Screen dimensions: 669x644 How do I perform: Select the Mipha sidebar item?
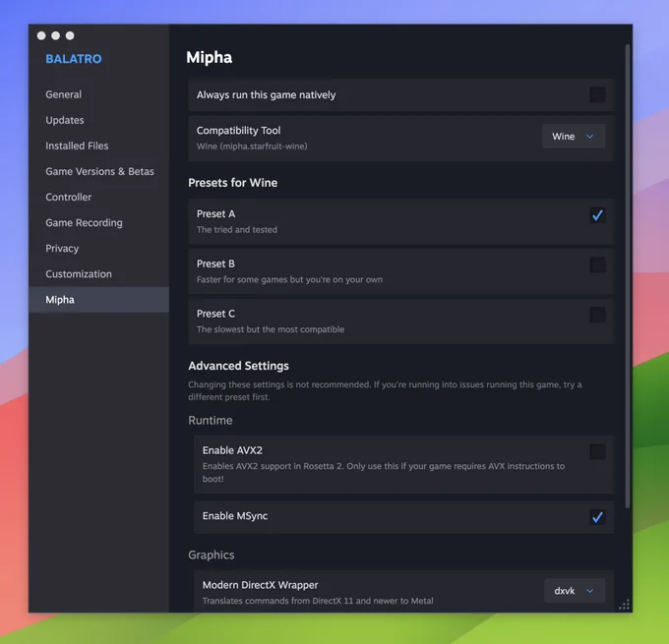pyautogui.click(x=99, y=300)
